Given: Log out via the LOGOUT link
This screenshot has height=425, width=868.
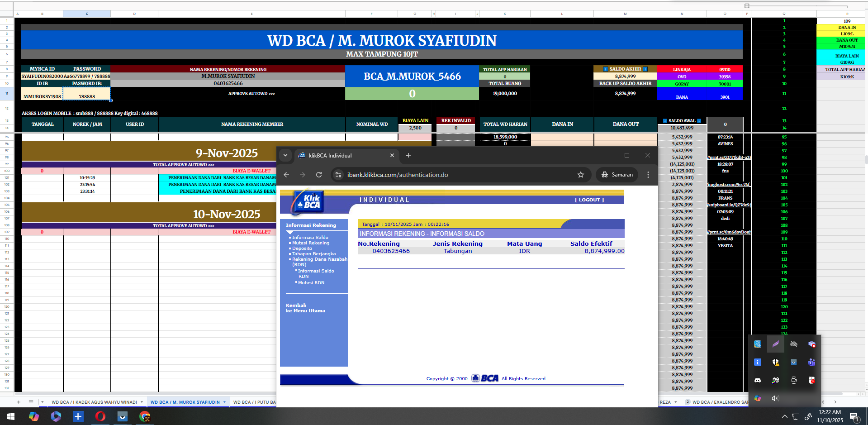Looking at the screenshot, I should [589, 200].
